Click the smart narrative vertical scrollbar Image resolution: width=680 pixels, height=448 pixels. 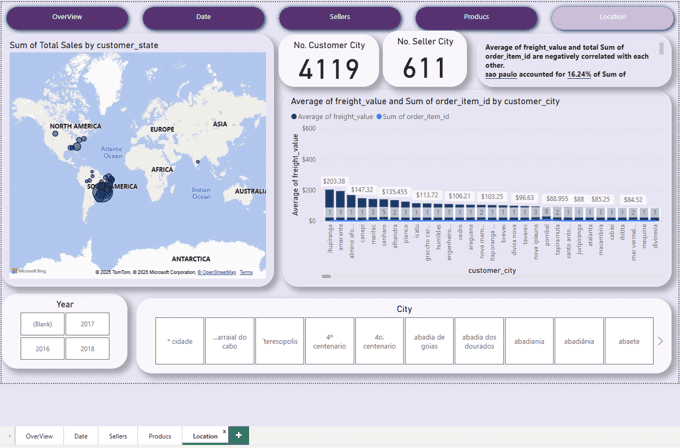(x=661, y=49)
